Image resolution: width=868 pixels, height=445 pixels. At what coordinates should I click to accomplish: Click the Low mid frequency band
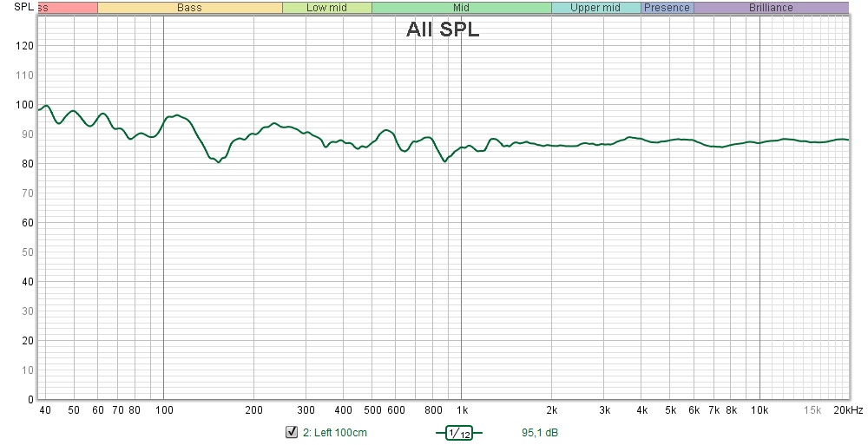coord(326,8)
